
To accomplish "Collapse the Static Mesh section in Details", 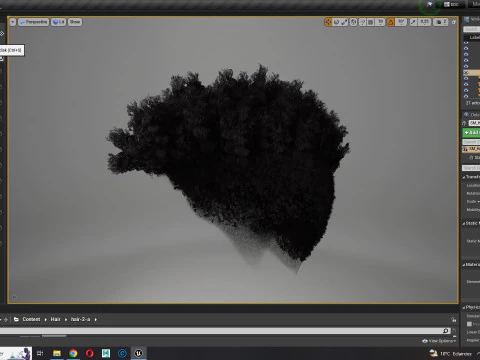I will pyautogui.click(x=464, y=223).
